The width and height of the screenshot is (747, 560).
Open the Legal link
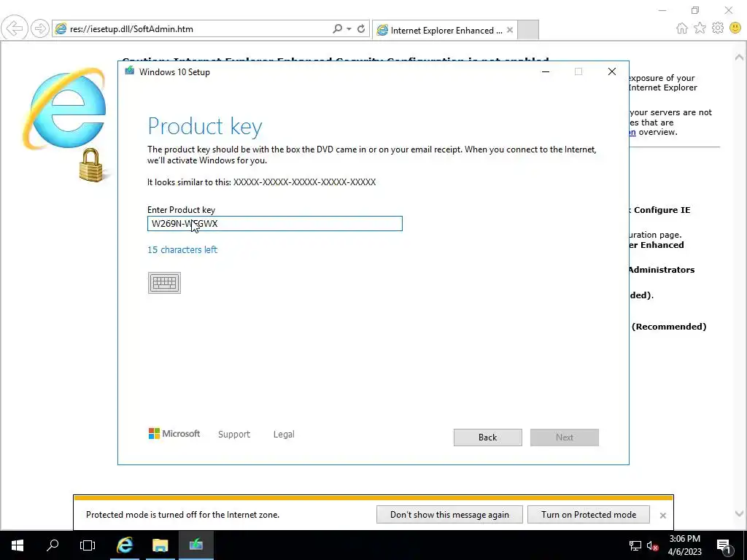pos(284,435)
